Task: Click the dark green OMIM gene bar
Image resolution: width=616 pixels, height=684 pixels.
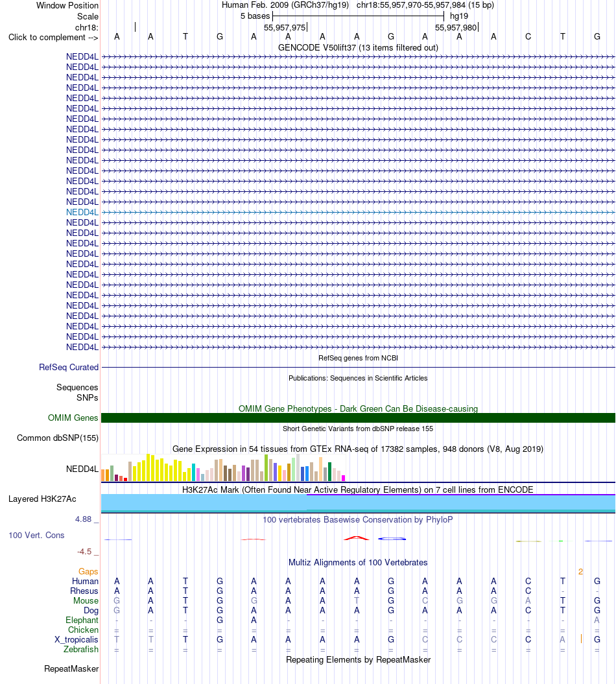Action: point(358,418)
